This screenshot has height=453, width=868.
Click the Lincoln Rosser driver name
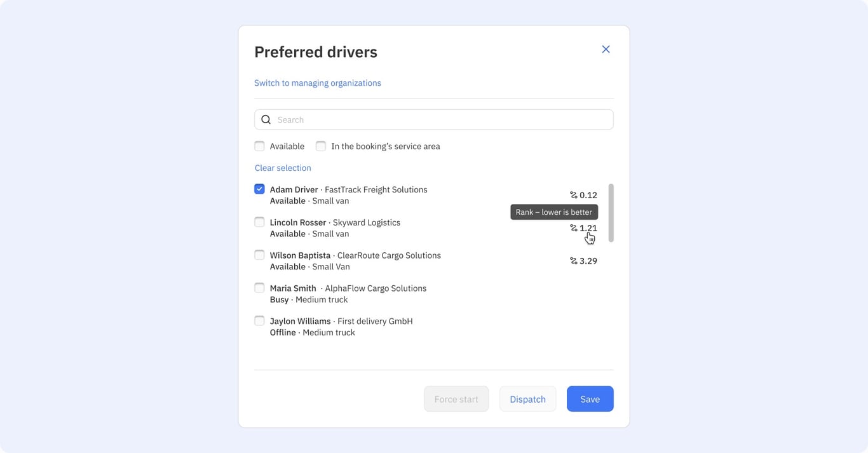(x=298, y=222)
